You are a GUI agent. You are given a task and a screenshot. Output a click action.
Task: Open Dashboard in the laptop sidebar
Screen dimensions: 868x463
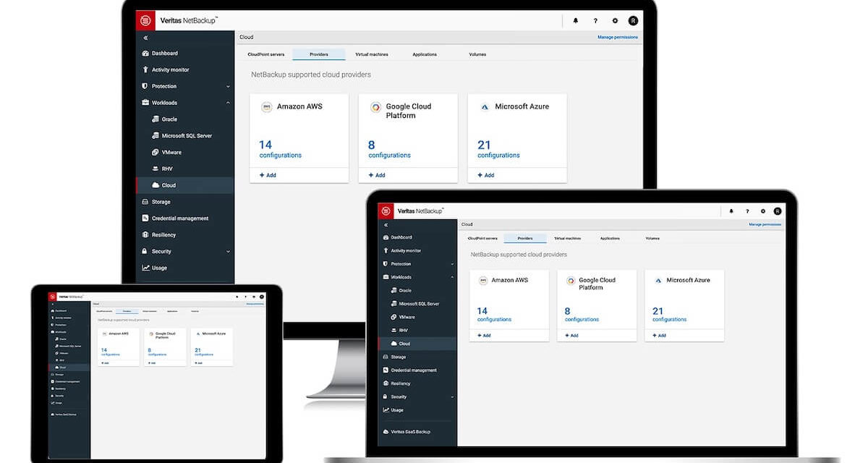point(397,237)
